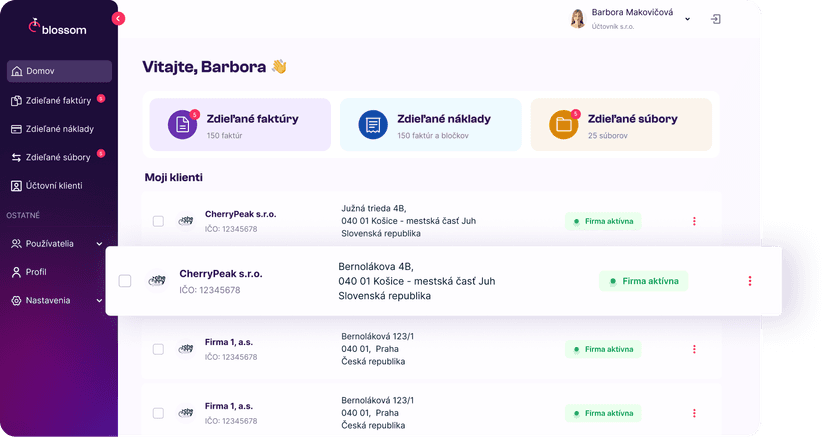The width and height of the screenshot is (828, 437).
Task: Click the logout icon in top bar
Action: 716,19
